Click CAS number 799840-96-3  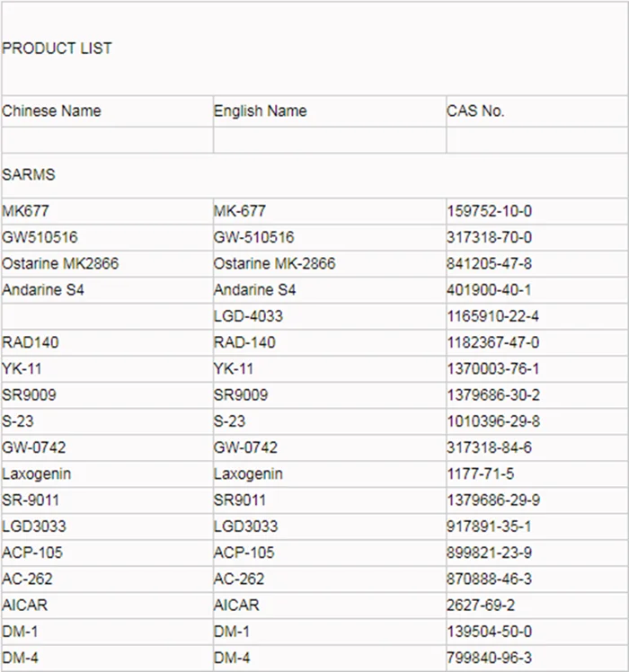click(x=490, y=659)
